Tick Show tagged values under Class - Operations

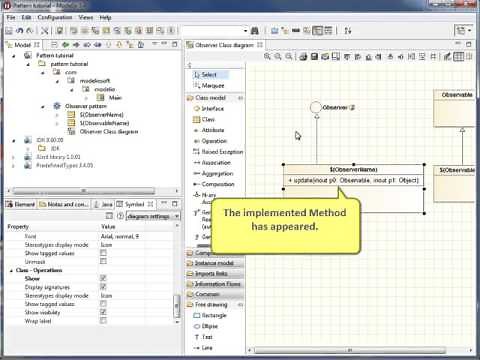(103, 304)
